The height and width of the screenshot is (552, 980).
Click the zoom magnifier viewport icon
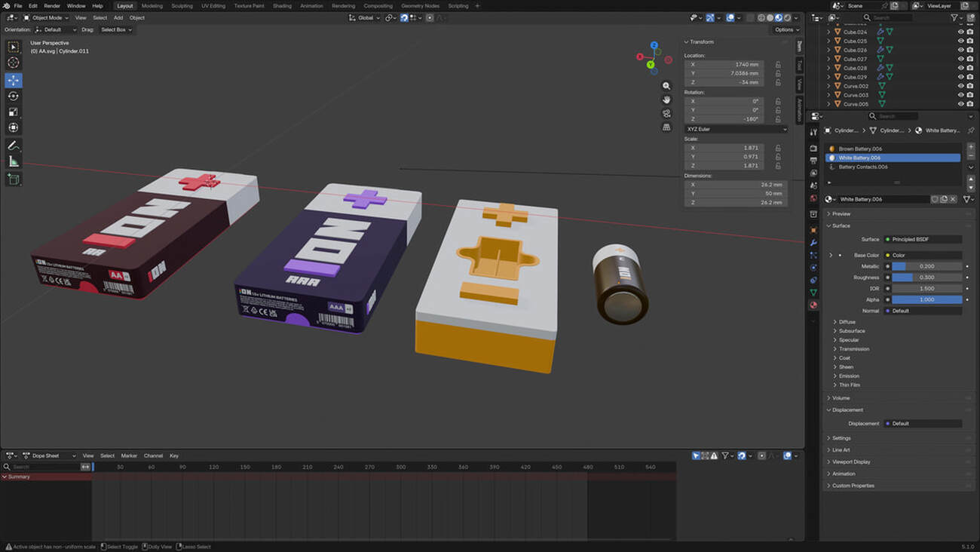666,86
